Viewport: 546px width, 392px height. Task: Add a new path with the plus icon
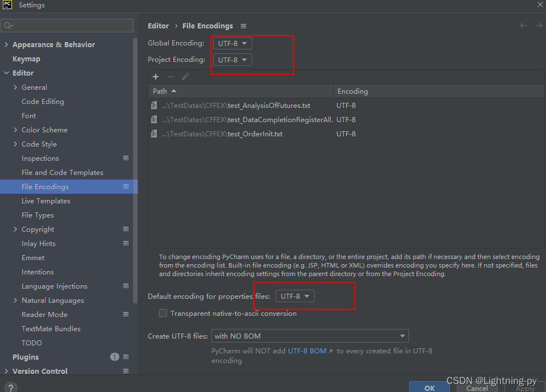pos(156,76)
